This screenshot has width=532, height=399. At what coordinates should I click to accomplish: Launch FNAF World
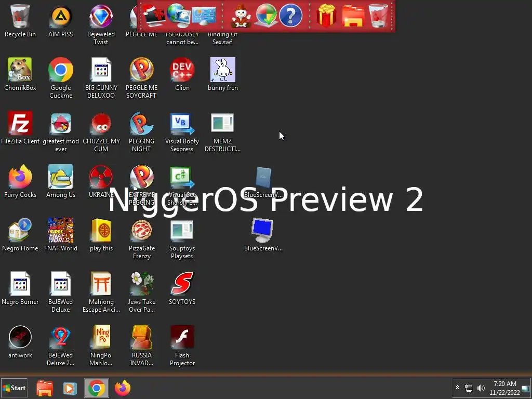[x=61, y=235]
